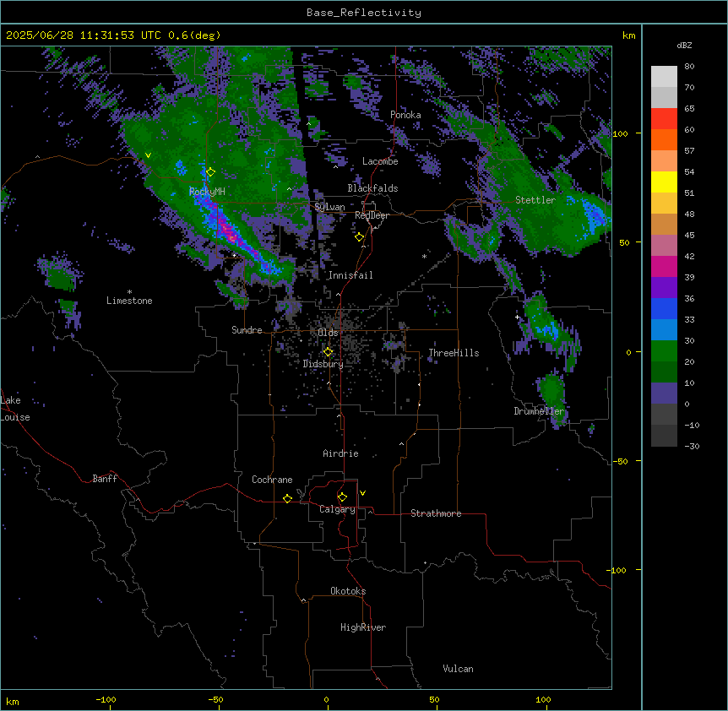Click the Okotoks city label

click(348, 591)
